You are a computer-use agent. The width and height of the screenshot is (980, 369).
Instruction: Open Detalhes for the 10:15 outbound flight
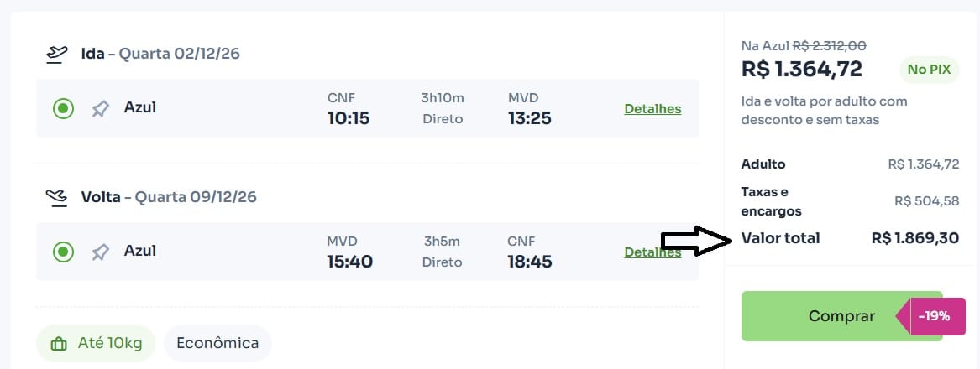coord(652,109)
